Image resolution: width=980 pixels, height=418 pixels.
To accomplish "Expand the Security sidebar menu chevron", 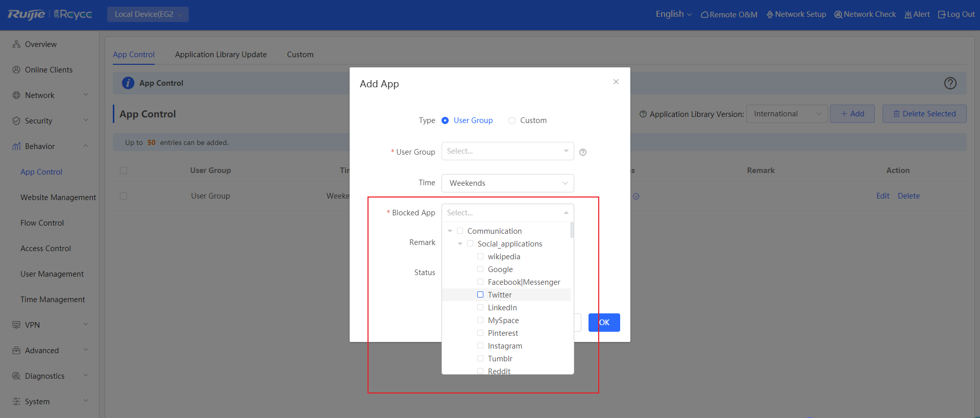I will [x=86, y=120].
